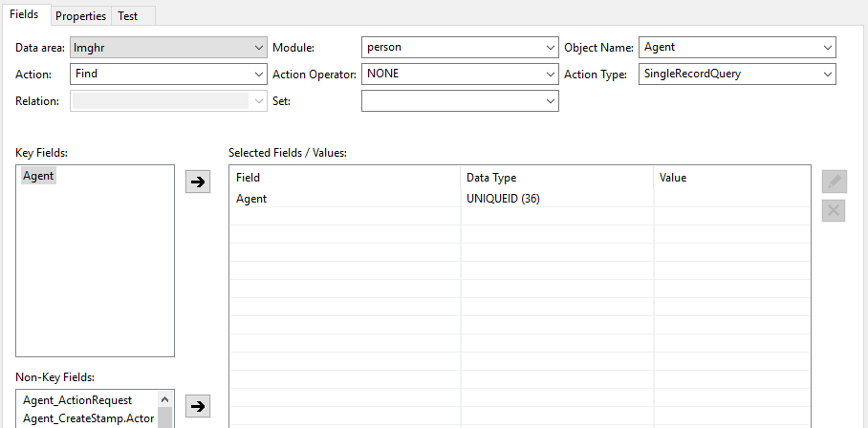
Task: Select Agent_CreateStamp.Actor in Non-Key Fields
Action: tap(89, 418)
